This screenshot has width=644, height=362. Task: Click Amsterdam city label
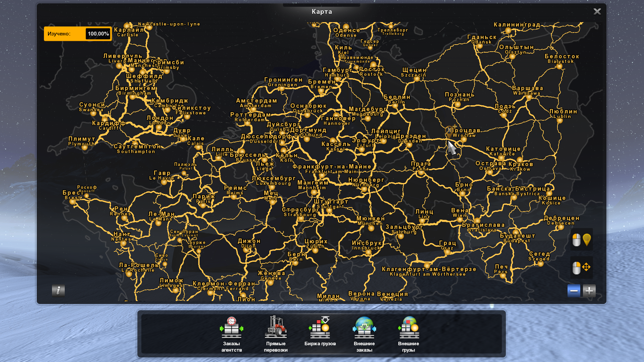coord(256,106)
